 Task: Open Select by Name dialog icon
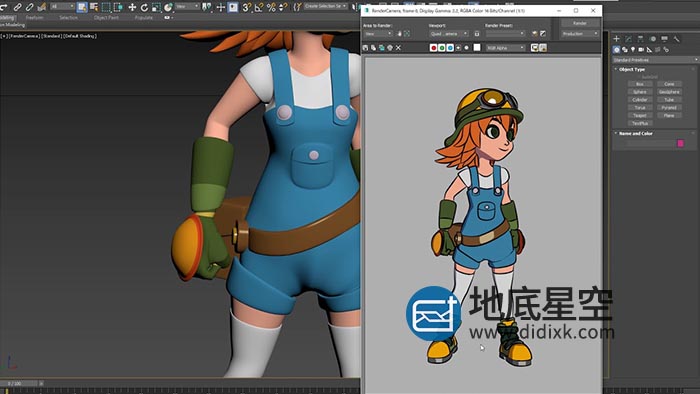94,7
